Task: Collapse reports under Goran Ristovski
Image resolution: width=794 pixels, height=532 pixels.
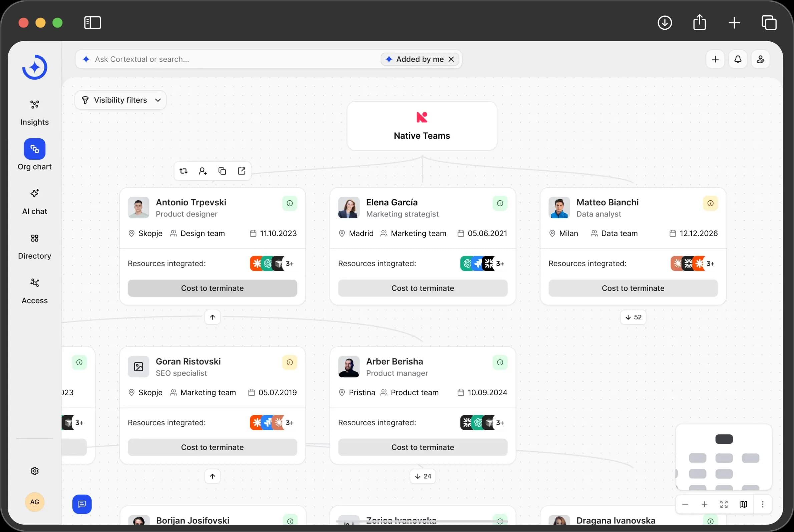Action: (x=212, y=476)
